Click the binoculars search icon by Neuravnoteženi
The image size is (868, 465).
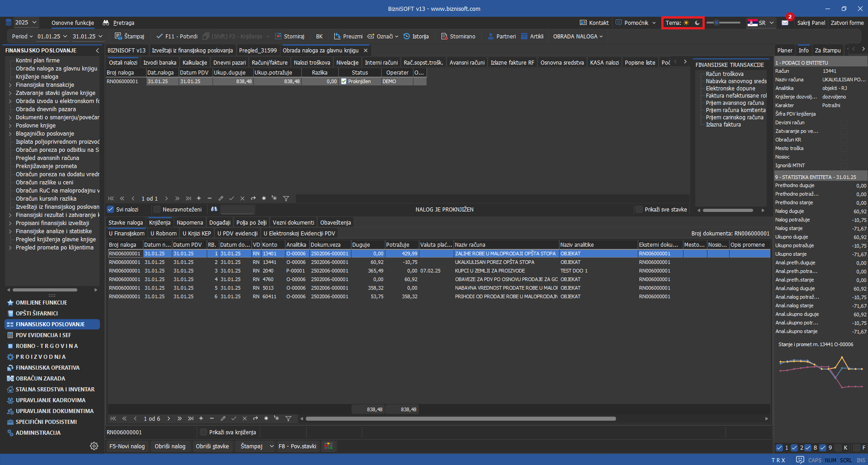point(214,209)
